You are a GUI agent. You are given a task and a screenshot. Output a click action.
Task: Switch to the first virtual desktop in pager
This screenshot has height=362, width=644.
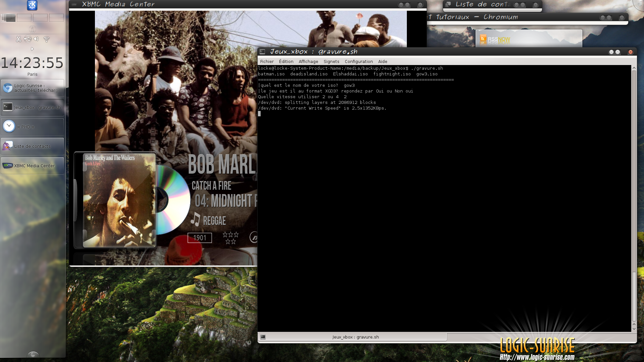8,18
